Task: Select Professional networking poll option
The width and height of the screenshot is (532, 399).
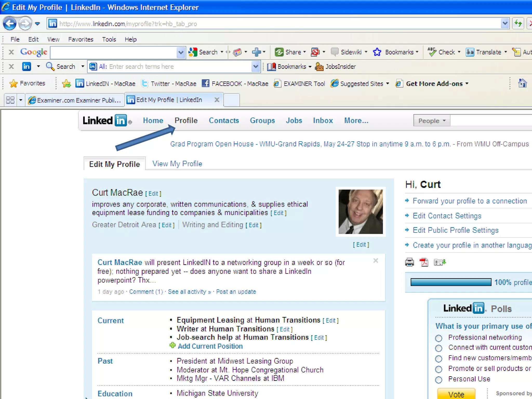Action: coord(439,338)
